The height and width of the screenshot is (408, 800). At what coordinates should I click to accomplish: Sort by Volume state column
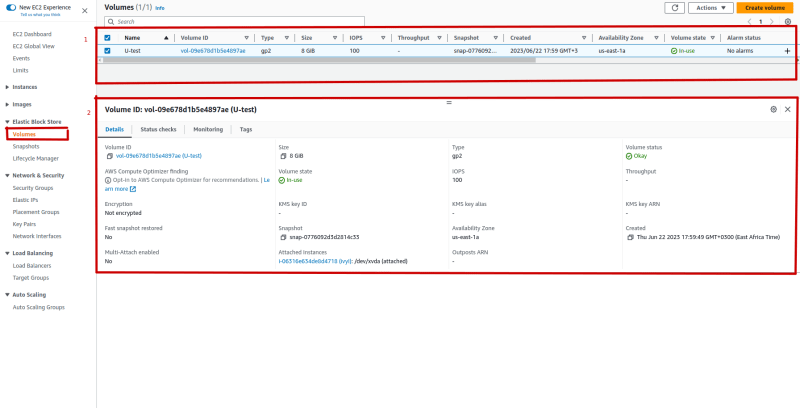point(712,38)
